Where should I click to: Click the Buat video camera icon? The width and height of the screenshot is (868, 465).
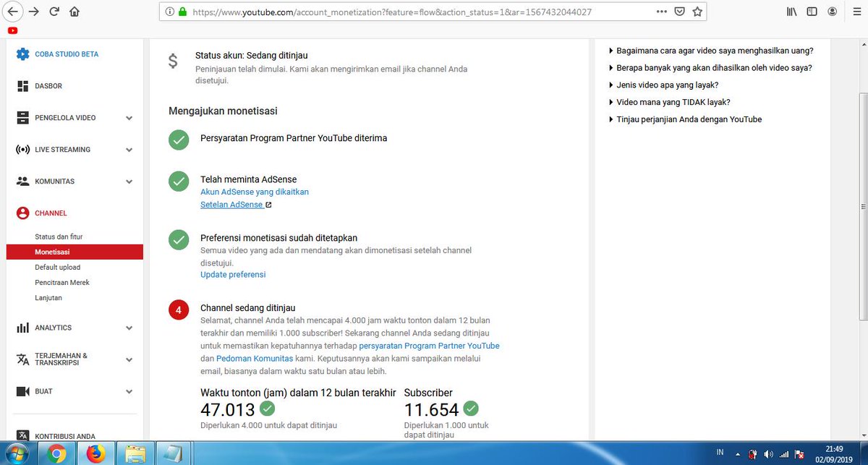pos(22,391)
